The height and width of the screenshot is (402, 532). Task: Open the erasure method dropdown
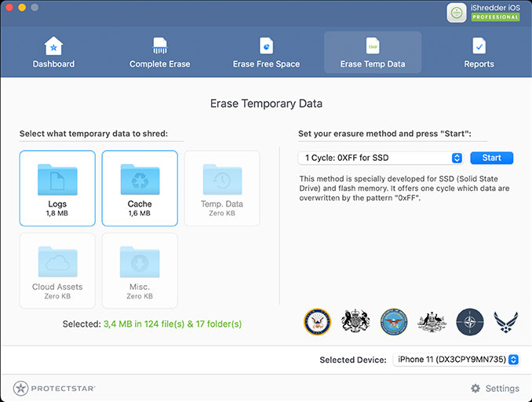pyautogui.click(x=381, y=158)
